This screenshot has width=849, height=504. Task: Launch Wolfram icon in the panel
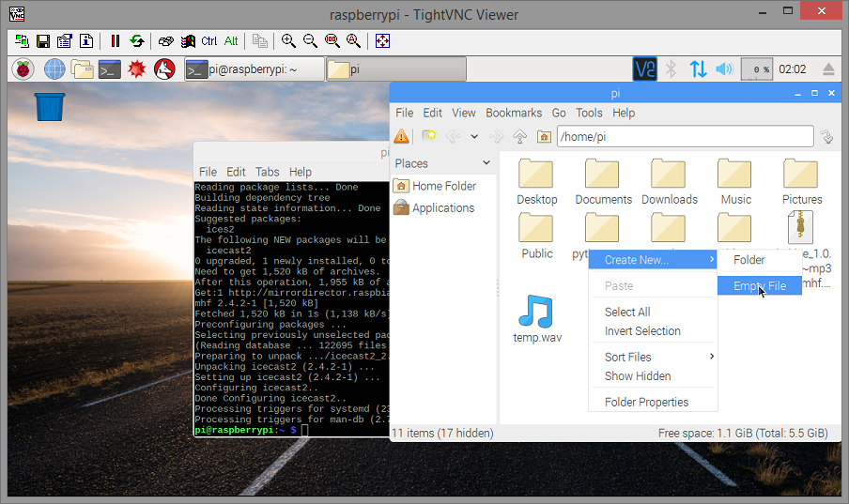164,69
